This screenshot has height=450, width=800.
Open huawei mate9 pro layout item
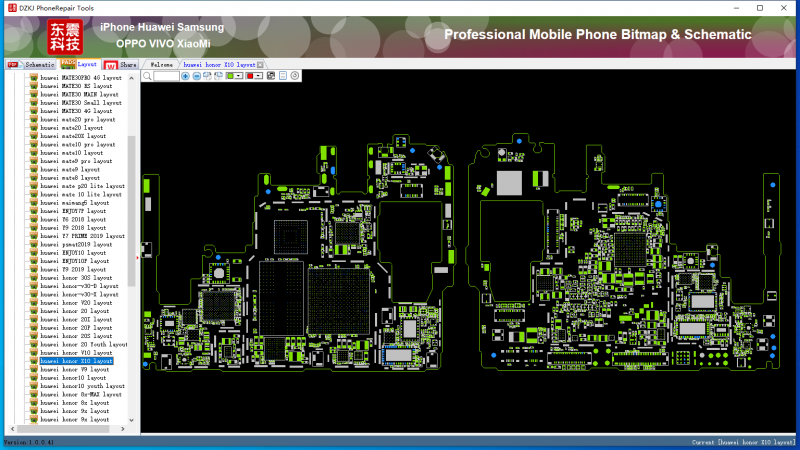[x=76, y=161]
